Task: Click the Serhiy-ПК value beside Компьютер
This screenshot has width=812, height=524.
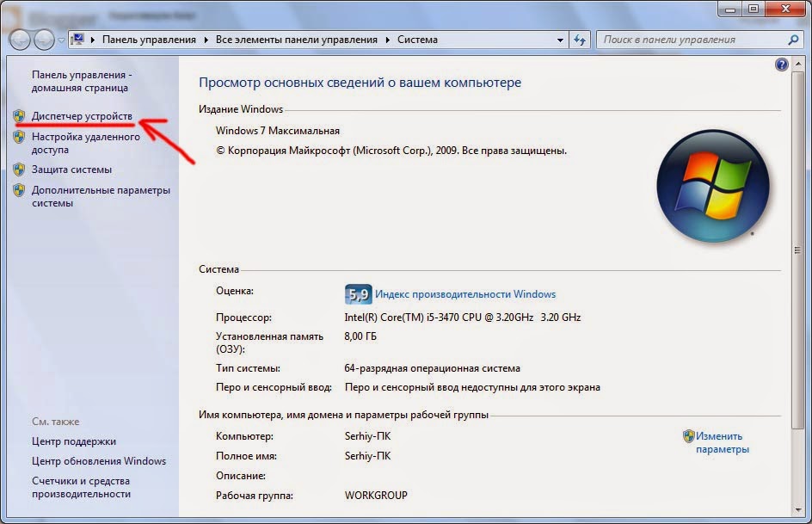Action: pyautogui.click(x=367, y=436)
